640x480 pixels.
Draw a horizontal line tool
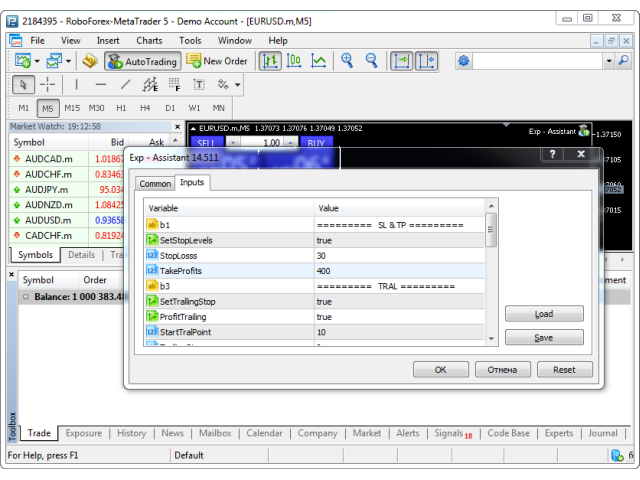click(100, 84)
